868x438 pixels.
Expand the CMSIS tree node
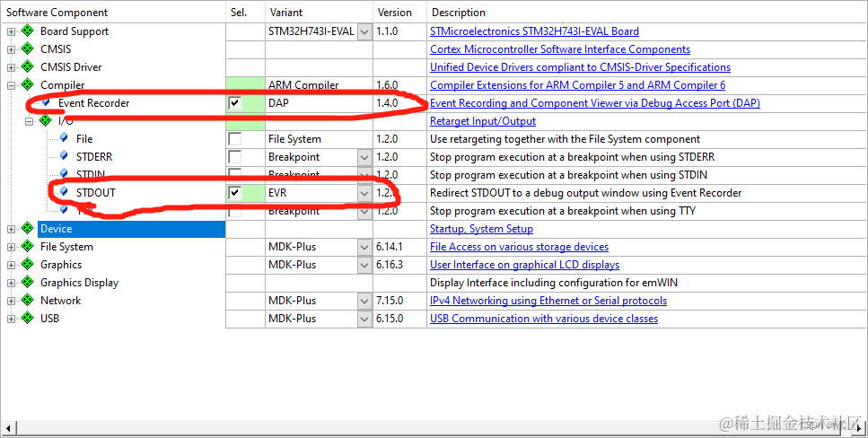tap(11, 49)
